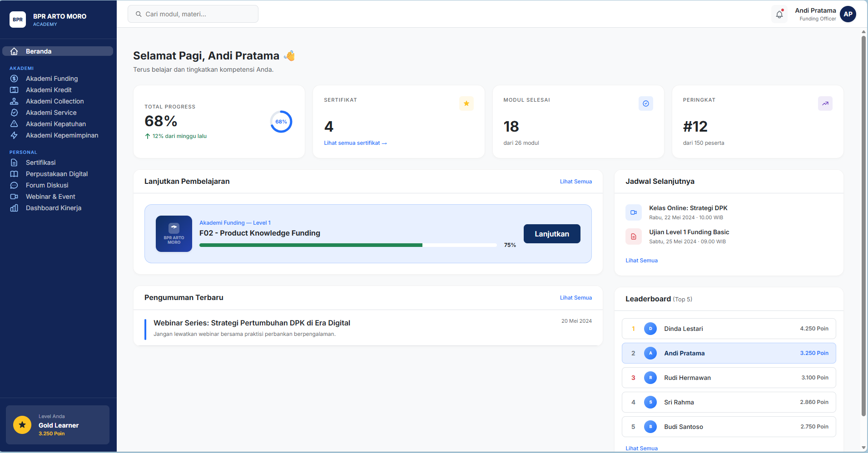
Task: Click the Akademi Kepatuhan warning icon
Action: pyautogui.click(x=14, y=124)
